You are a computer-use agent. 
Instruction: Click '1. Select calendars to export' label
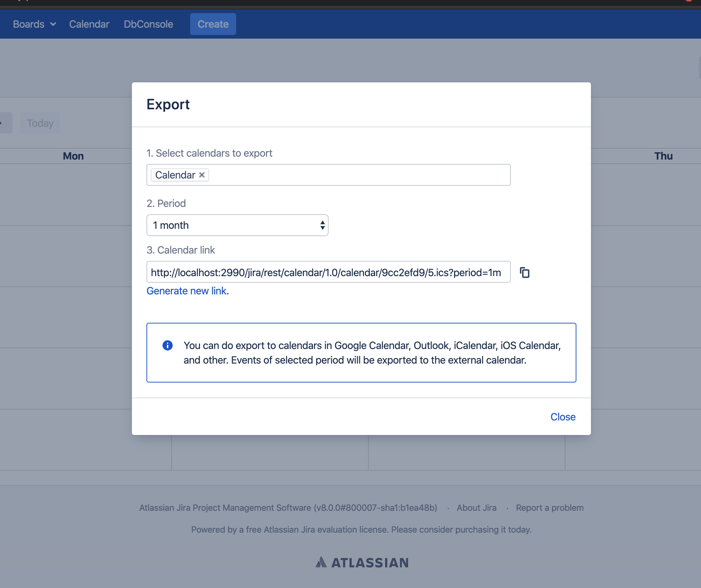[209, 153]
